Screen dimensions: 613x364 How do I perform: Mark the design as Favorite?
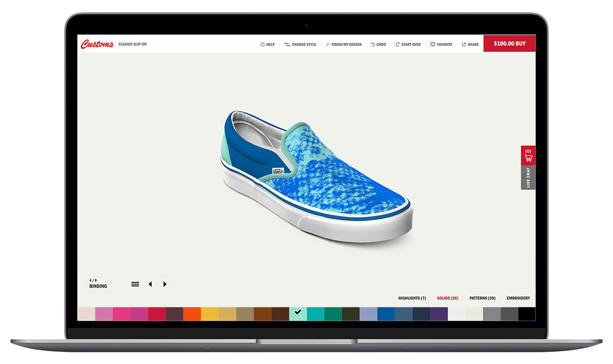click(441, 44)
